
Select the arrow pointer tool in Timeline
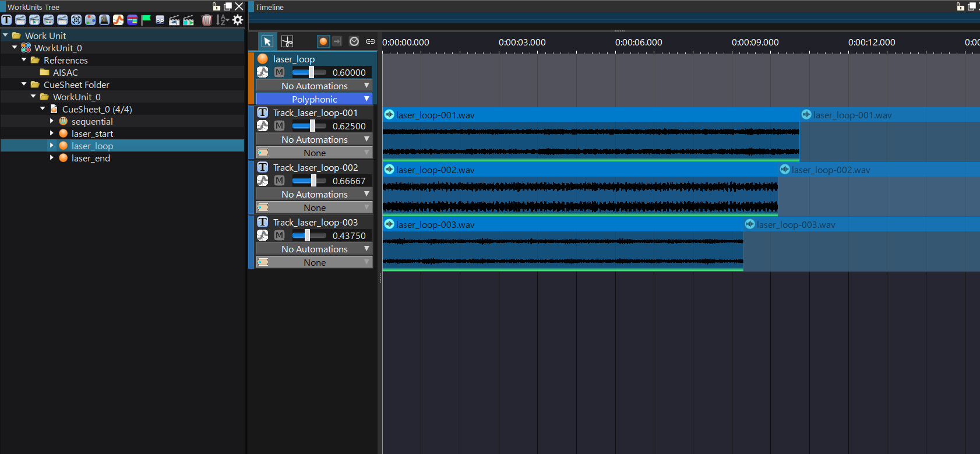[x=267, y=41]
